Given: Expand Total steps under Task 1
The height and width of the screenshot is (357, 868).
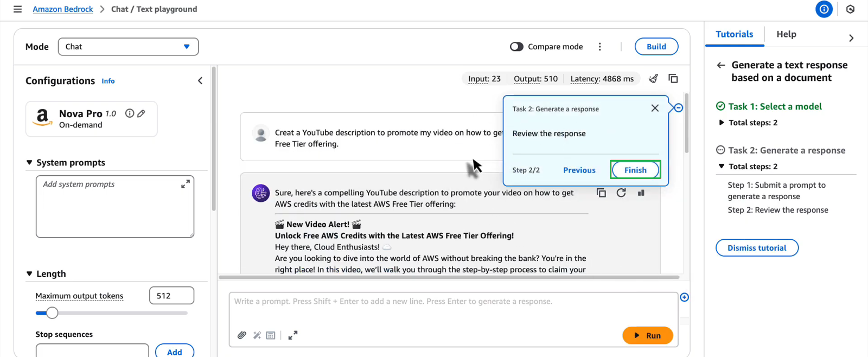Looking at the screenshot, I should [721, 123].
